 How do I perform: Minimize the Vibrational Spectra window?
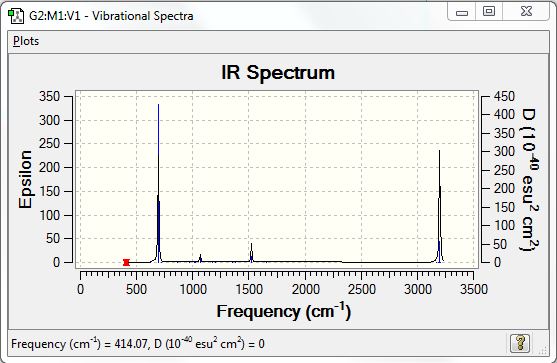point(461,12)
